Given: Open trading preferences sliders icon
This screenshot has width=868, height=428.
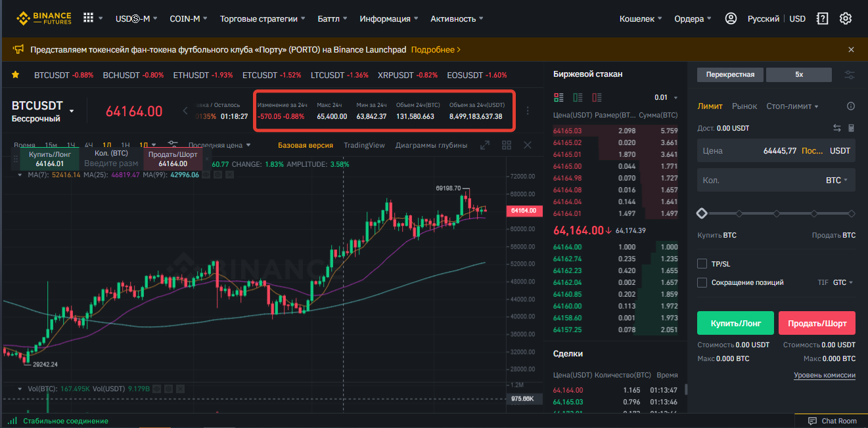Looking at the screenshot, I should tap(850, 75).
